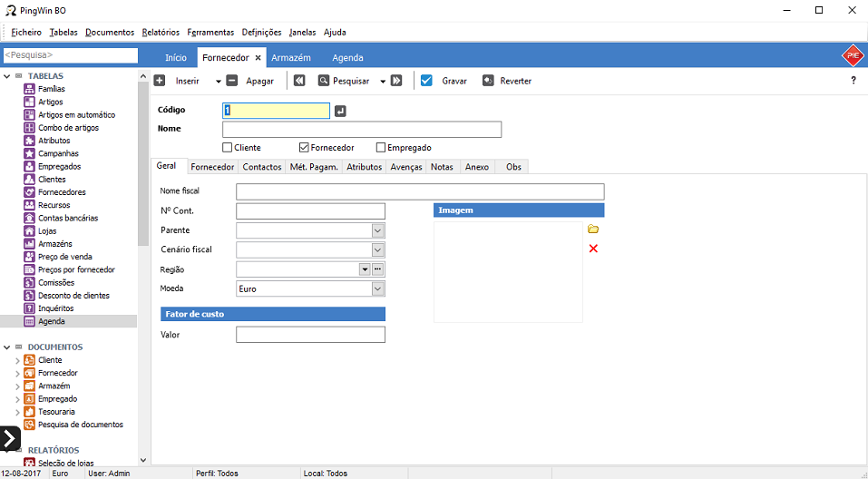Image resolution: width=868 pixels, height=479 pixels.
Task: Click the Reverter undo icon
Action: coord(489,81)
